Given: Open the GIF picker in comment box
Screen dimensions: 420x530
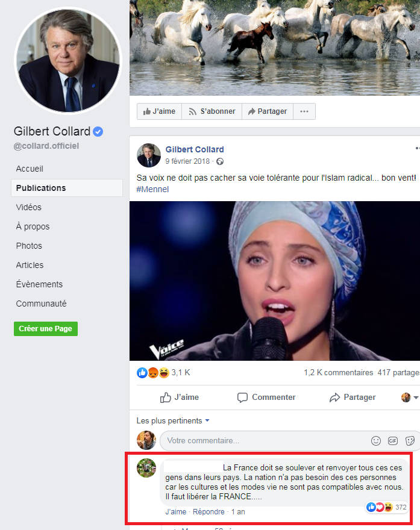Looking at the screenshot, I should pyautogui.click(x=393, y=441).
